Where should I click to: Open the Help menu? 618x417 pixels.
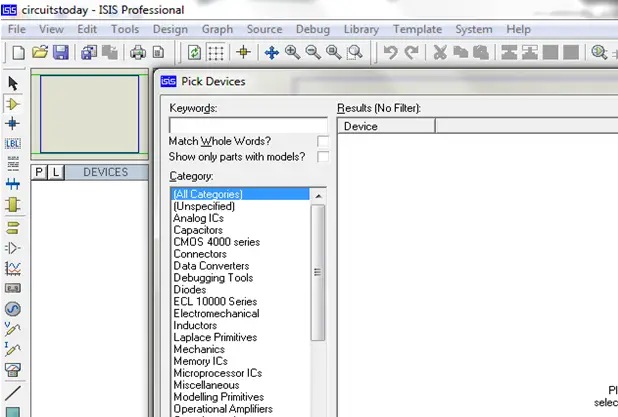click(x=519, y=29)
